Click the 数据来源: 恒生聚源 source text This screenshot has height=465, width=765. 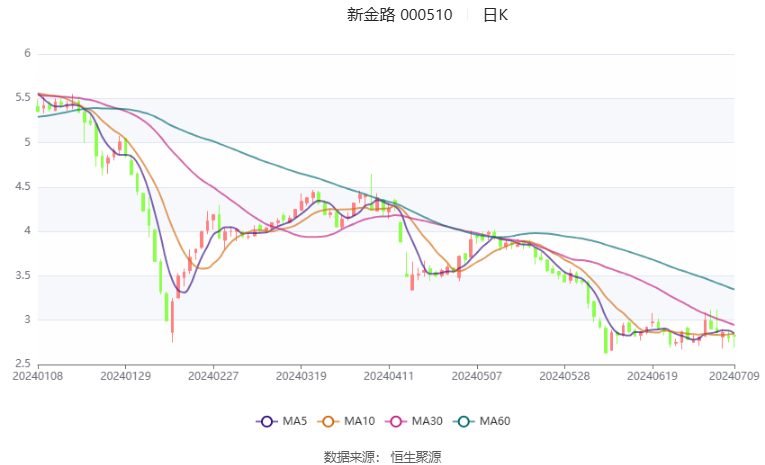(x=382, y=457)
